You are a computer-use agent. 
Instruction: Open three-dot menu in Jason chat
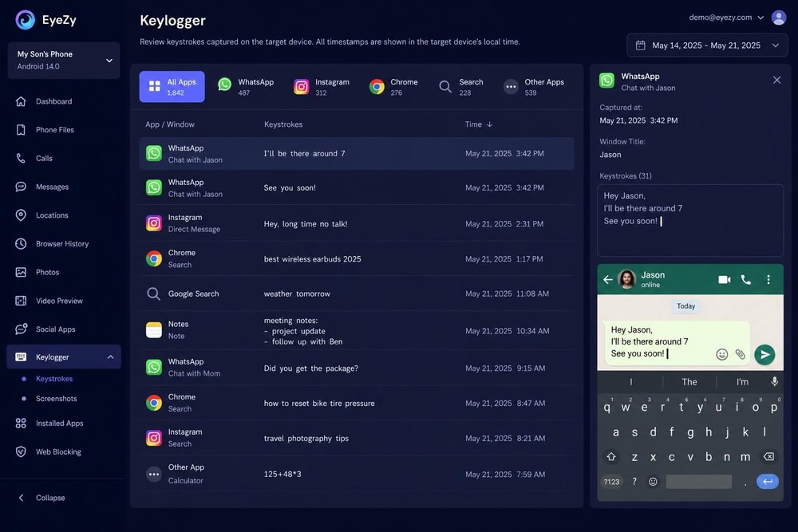click(768, 279)
